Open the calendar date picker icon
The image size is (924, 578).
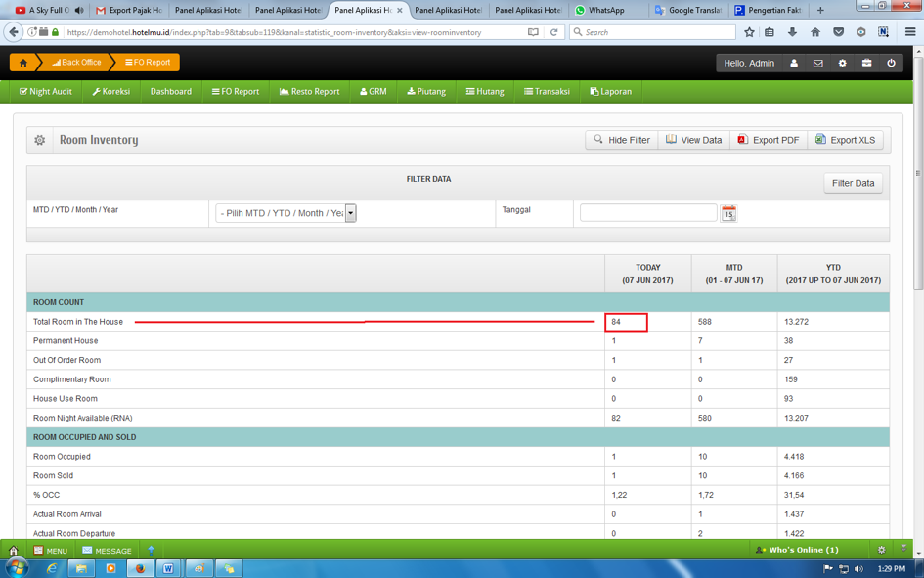coord(728,213)
